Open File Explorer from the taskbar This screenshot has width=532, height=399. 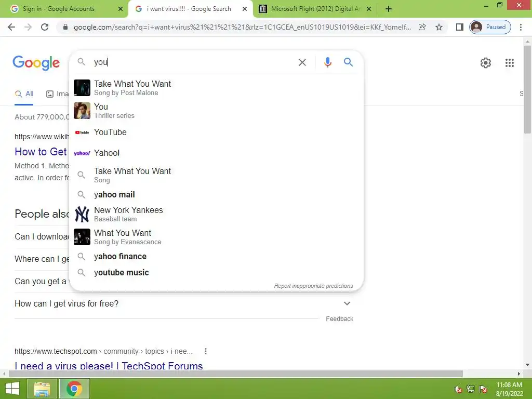[42, 389]
